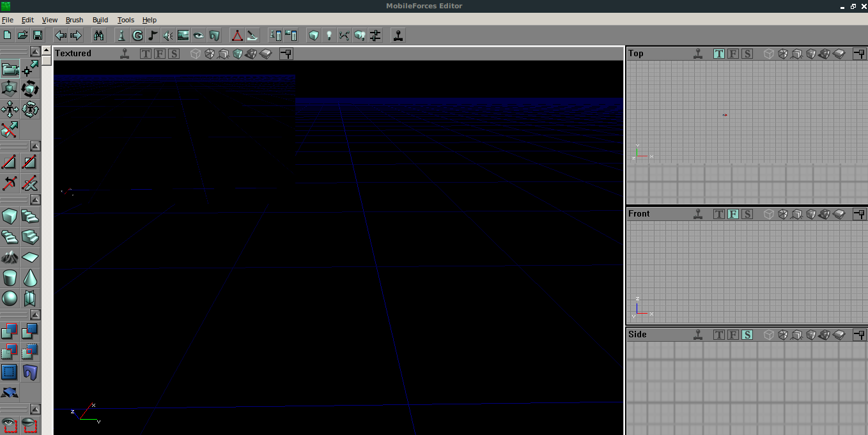
Task: Select the Texture Pan mode tool
Action: pyautogui.click(x=10, y=109)
